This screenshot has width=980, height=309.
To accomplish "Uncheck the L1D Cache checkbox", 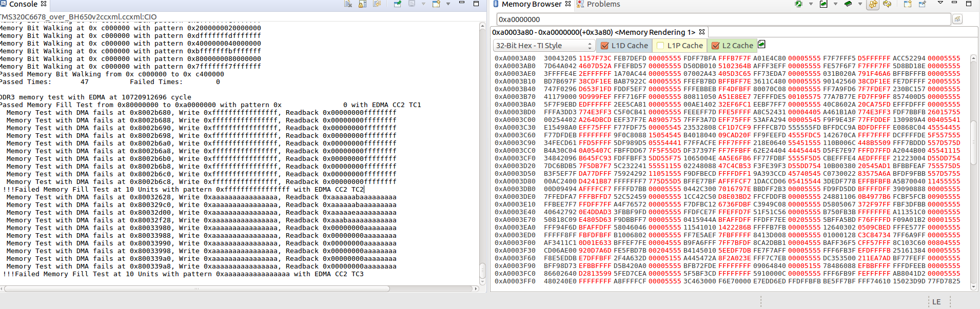I will [x=605, y=46].
